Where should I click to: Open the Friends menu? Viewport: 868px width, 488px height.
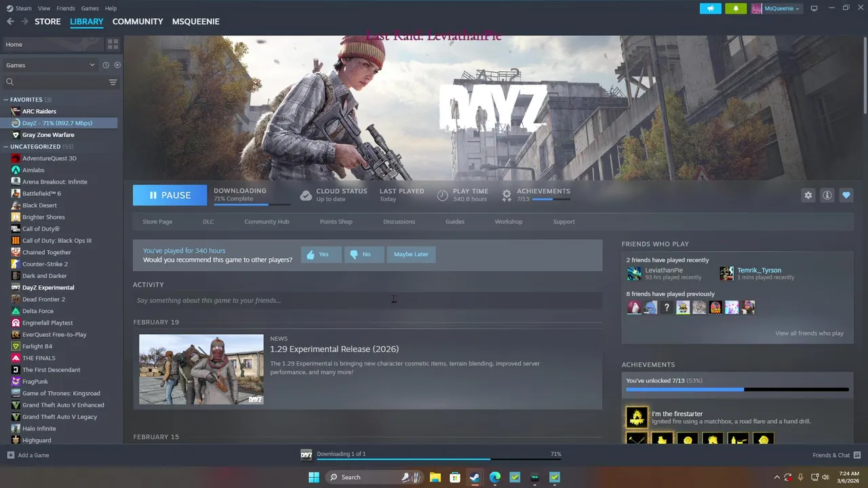(x=66, y=8)
